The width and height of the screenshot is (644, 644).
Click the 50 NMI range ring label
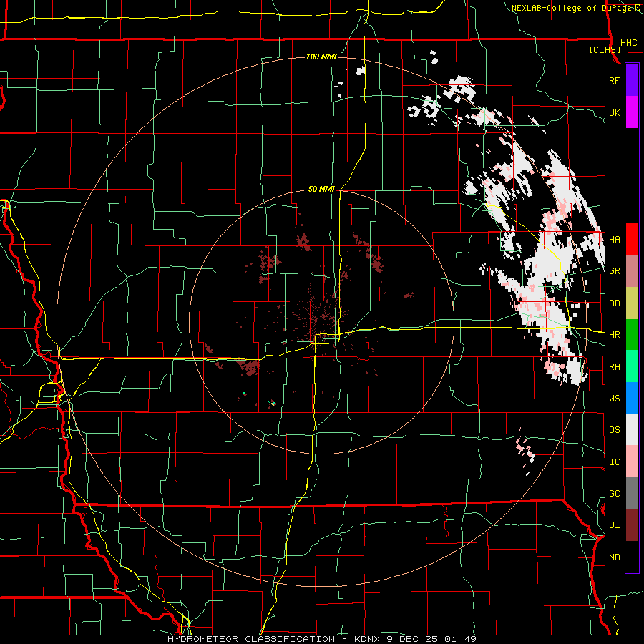321,189
